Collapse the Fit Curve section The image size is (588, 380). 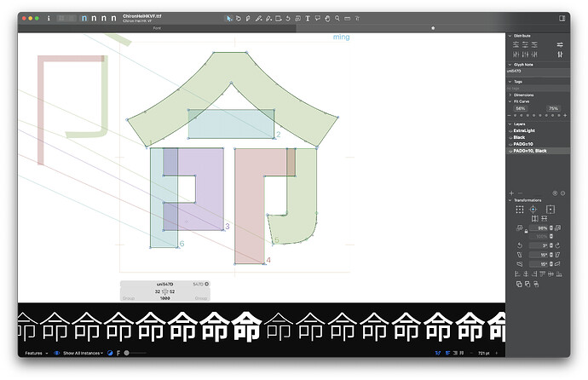click(509, 101)
